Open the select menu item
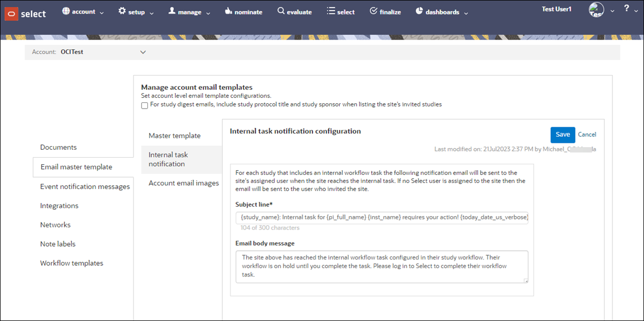 [341, 12]
